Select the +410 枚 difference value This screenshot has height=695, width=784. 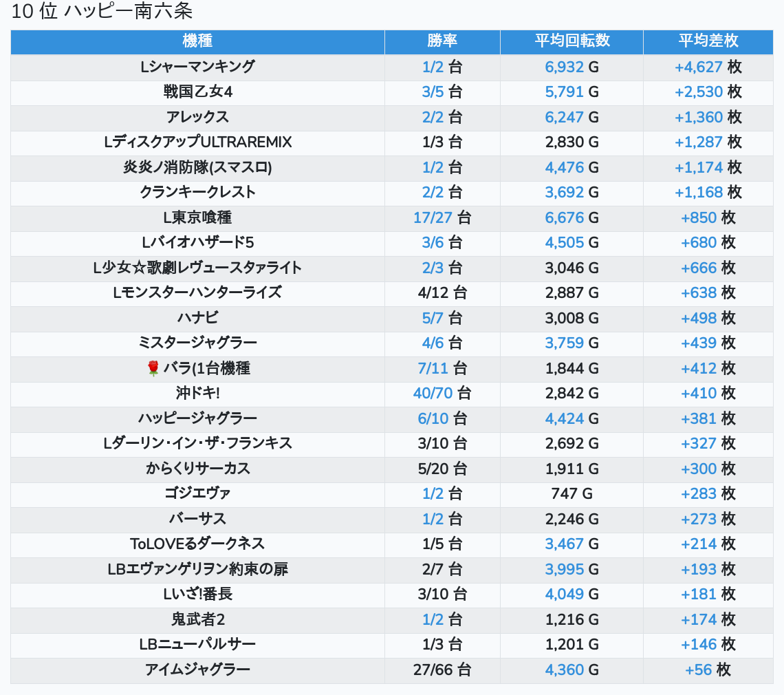(708, 394)
